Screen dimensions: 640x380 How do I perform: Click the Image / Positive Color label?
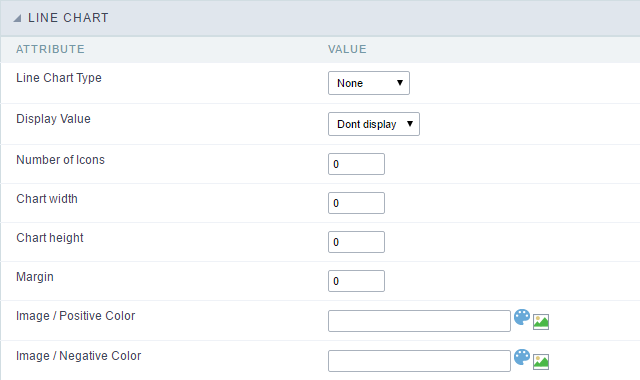pyautogui.click(x=76, y=316)
